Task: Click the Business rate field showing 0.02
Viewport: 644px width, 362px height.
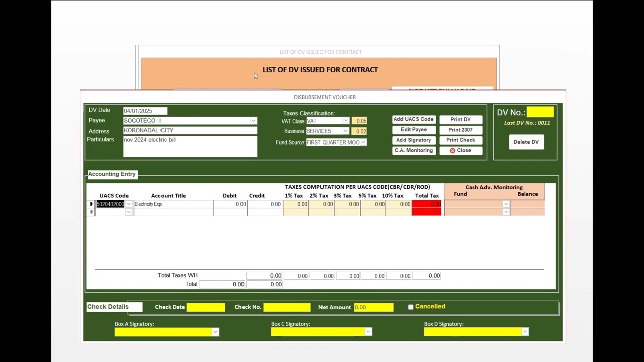Action: coord(359,131)
